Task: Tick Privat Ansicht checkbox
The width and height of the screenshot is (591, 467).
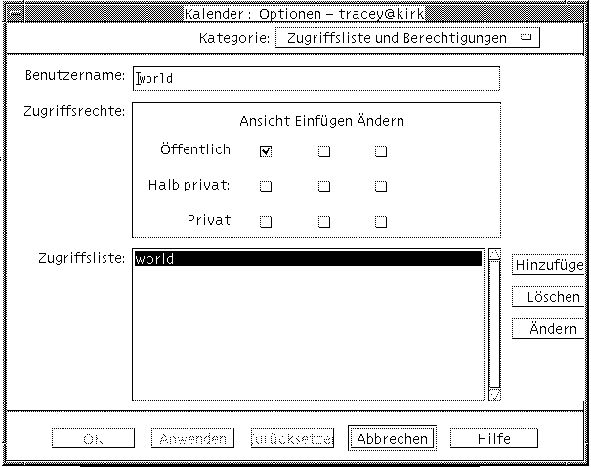Action: pyautogui.click(x=266, y=221)
